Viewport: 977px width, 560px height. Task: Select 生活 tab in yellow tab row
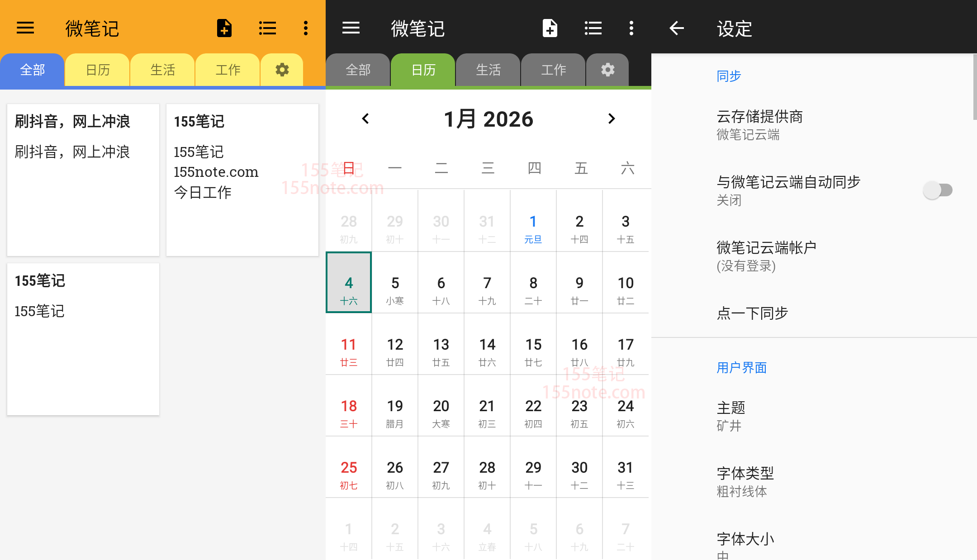coord(162,70)
